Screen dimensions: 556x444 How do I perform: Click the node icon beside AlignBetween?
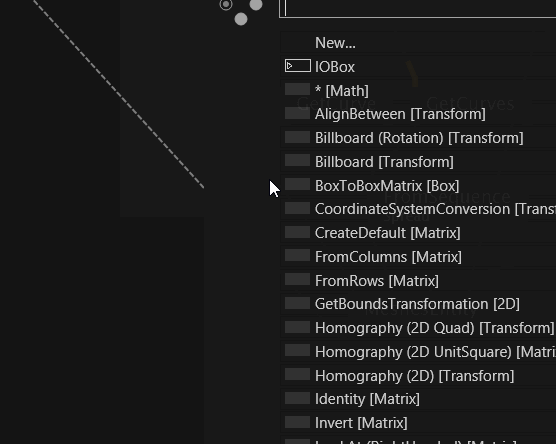(298, 113)
